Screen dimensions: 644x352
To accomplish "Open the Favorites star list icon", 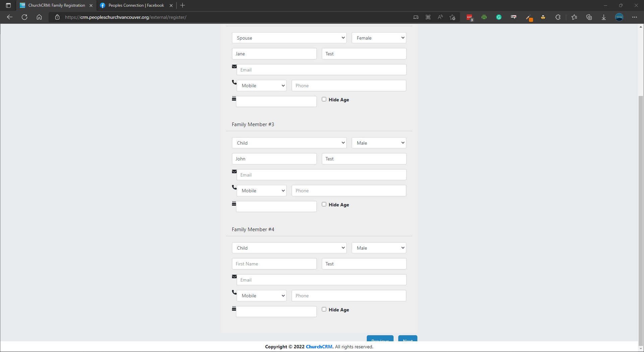I will click(574, 17).
